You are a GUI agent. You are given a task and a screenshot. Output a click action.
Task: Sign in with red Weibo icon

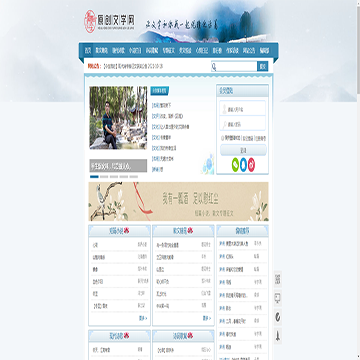pos(251,165)
